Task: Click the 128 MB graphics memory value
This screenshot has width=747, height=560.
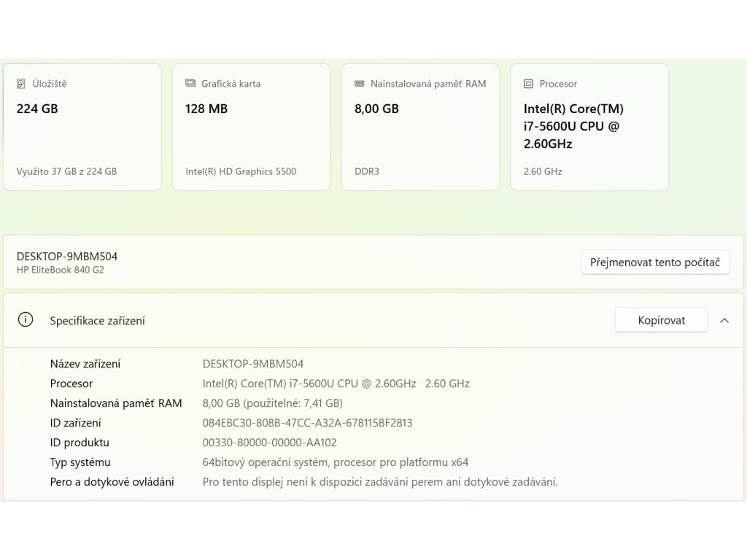Action: [x=206, y=109]
